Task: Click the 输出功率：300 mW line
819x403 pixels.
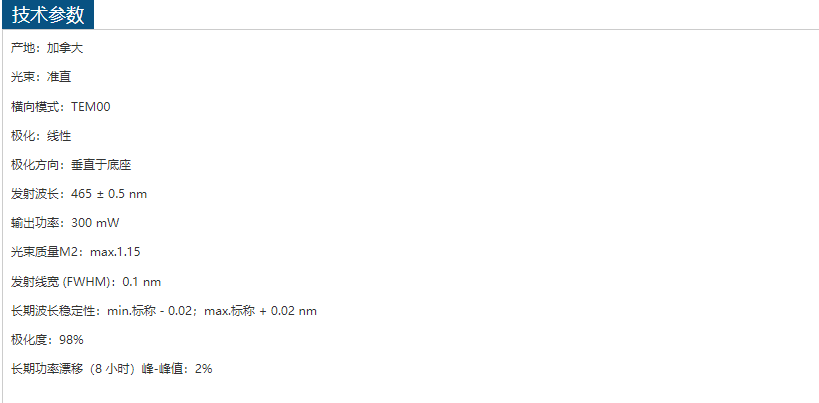Action: [x=65, y=223]
